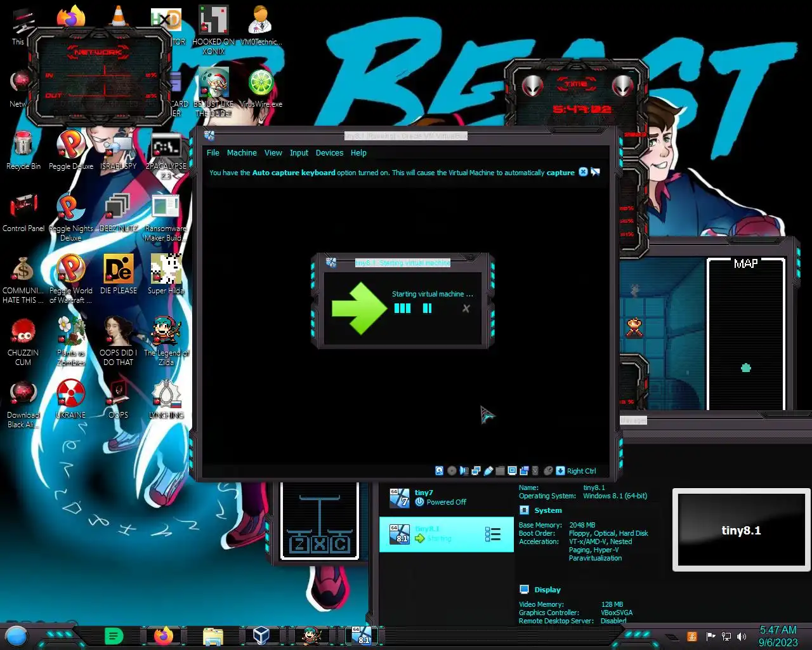
Task: Click the mouse integration indicator
Action: point(548,470)
